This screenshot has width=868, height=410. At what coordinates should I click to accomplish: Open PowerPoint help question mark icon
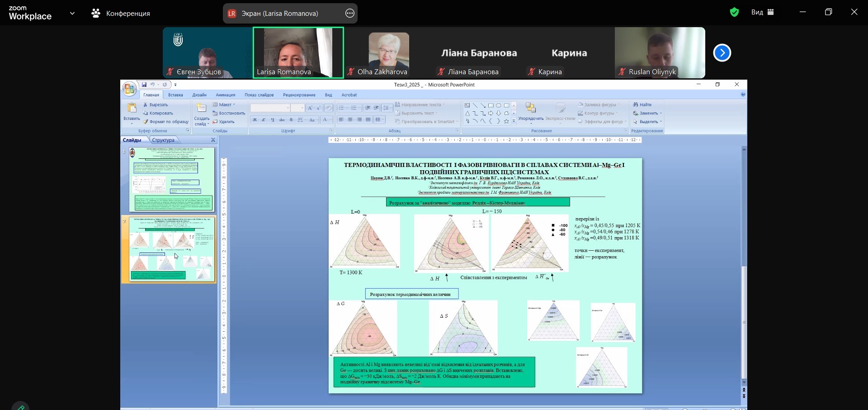click(x=743, y=95)
